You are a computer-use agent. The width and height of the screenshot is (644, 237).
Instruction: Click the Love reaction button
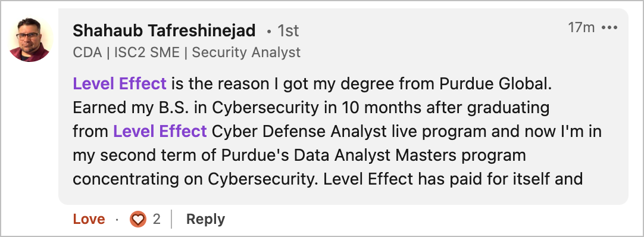coord(89,219)
